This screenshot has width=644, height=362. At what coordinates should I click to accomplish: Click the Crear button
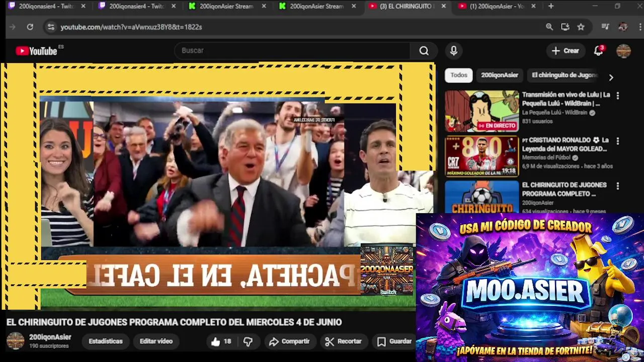pos(566,51)
